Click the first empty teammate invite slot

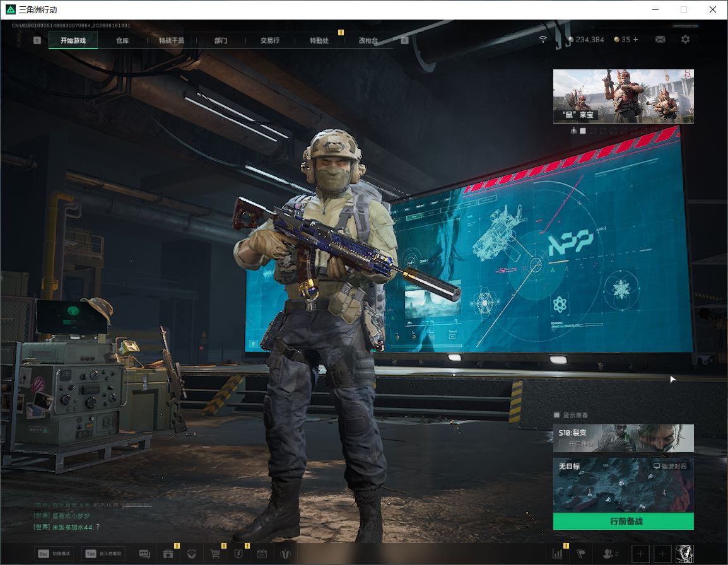click(x=640, y=554)
